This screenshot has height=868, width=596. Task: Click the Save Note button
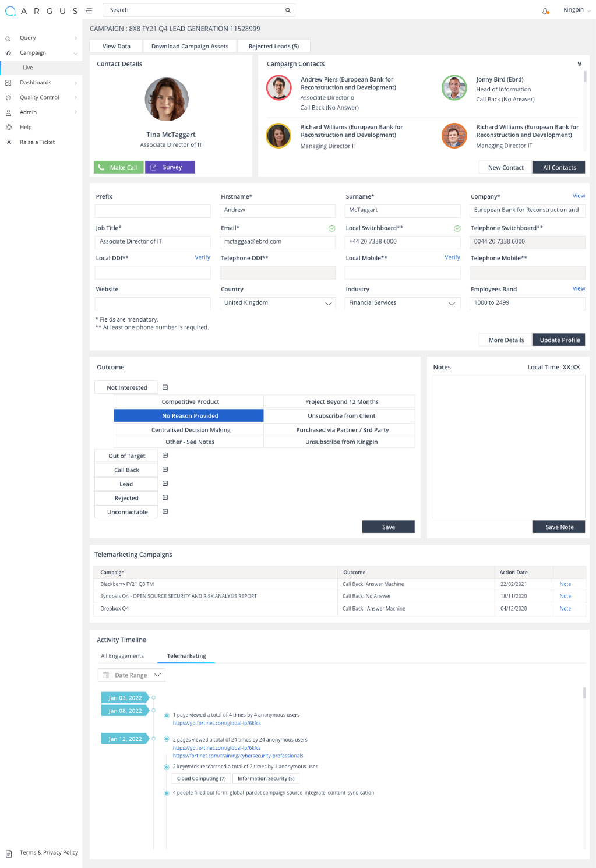click(x=559, y=527)
